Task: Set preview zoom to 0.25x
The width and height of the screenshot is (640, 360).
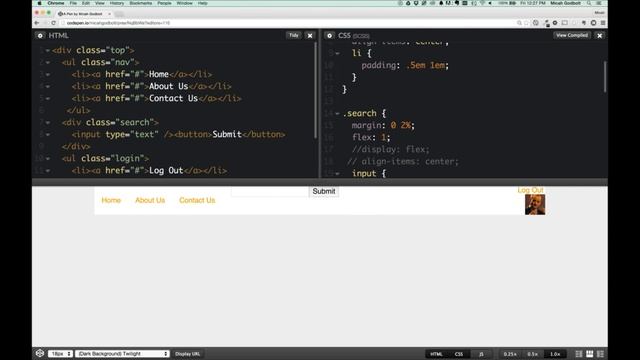Action: 510,354
